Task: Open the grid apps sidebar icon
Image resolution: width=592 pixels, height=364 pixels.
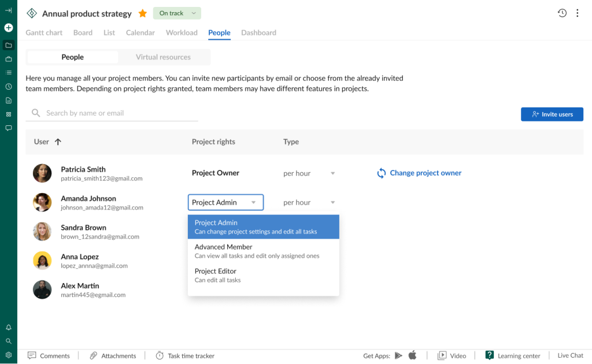Action: click(8, 114)
